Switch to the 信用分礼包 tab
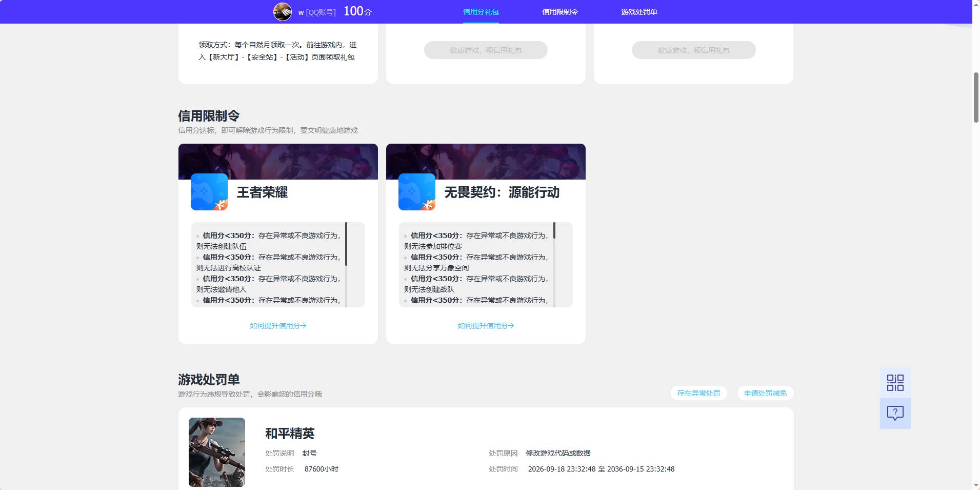This screenshot has height=490, width=980. click(x=481, y=12)
